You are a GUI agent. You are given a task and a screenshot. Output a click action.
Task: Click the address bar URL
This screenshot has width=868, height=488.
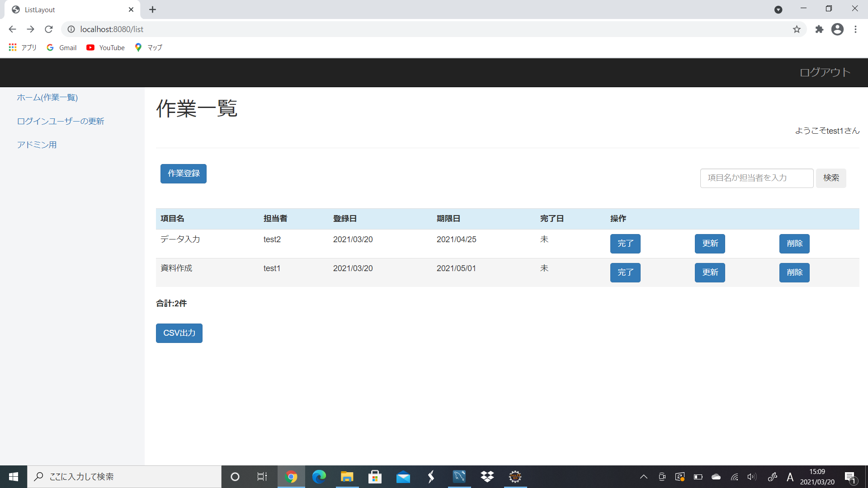(112, 29)
